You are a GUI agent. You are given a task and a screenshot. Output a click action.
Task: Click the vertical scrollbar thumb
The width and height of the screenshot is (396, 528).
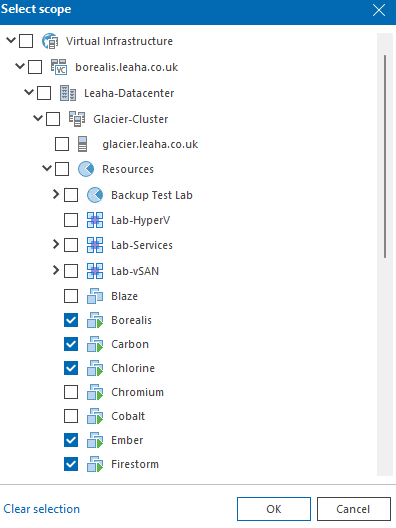click(x=385, y=157)
